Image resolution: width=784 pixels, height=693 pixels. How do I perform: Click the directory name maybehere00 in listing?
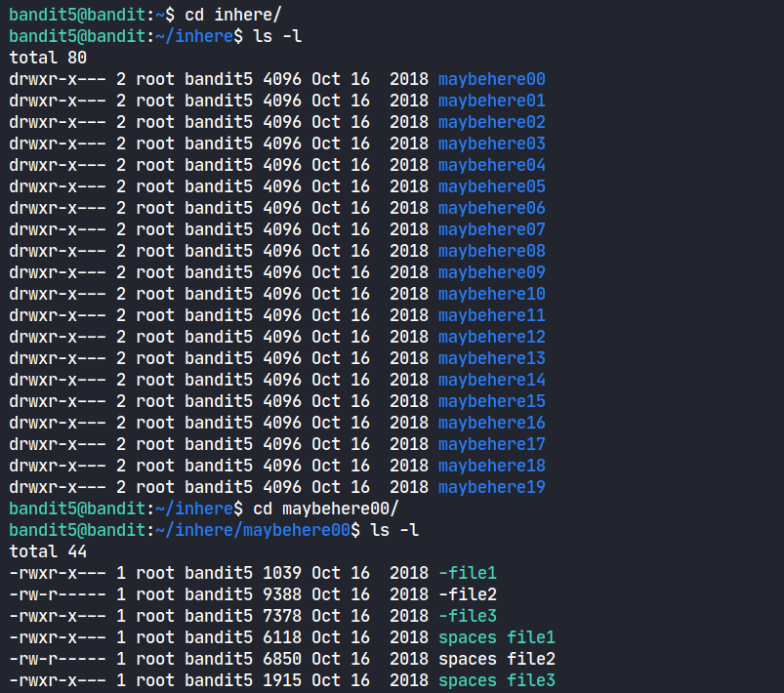tap(491, 79)
